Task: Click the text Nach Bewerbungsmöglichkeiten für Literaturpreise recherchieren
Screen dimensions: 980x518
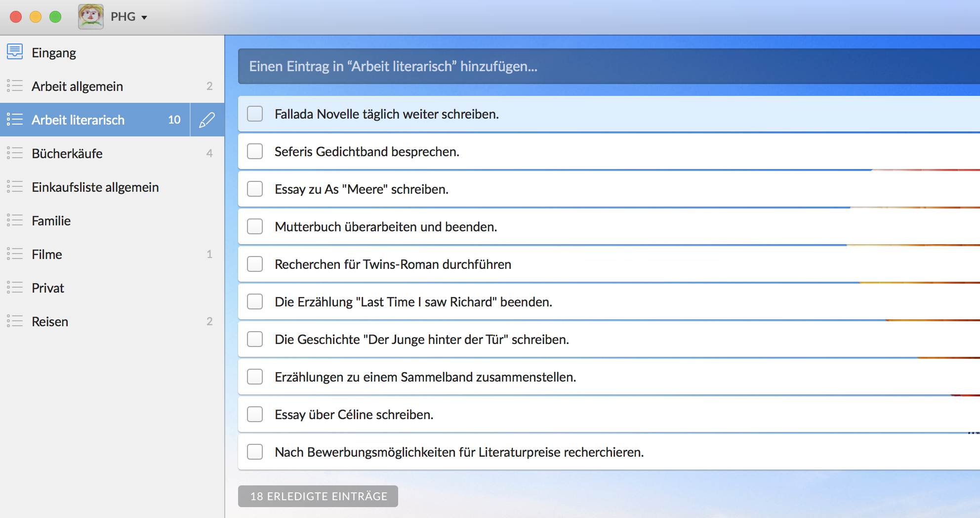Action: [459, 452]
